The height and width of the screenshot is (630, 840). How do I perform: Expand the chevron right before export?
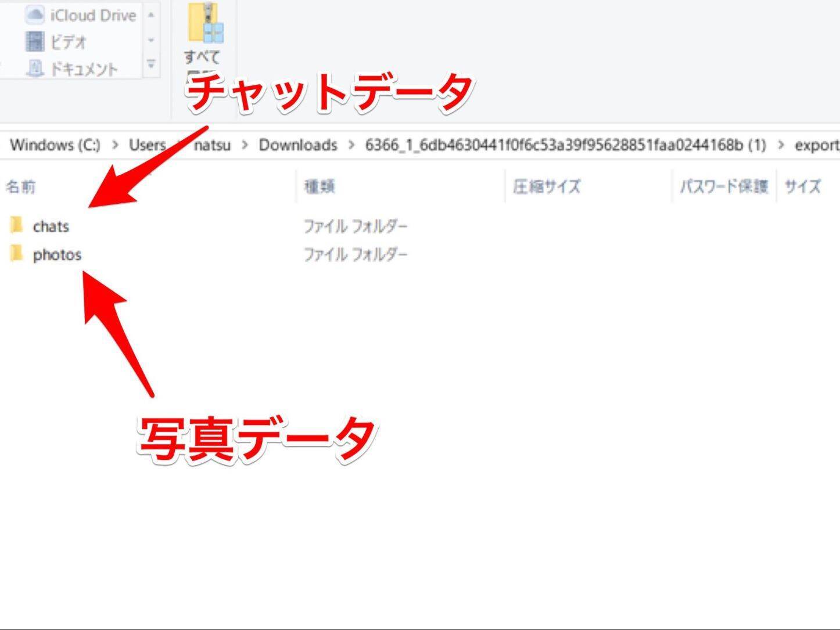pyautogui.click(x=780, y=145)
